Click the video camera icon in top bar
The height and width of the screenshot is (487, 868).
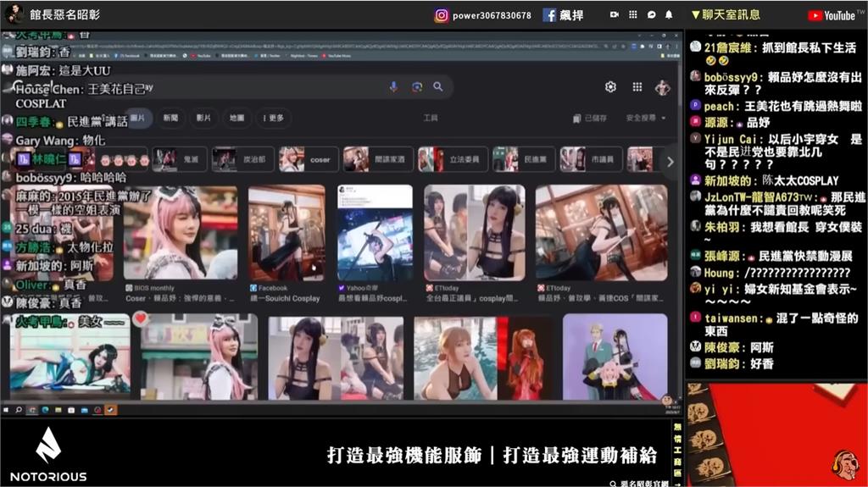pos(614,15)
